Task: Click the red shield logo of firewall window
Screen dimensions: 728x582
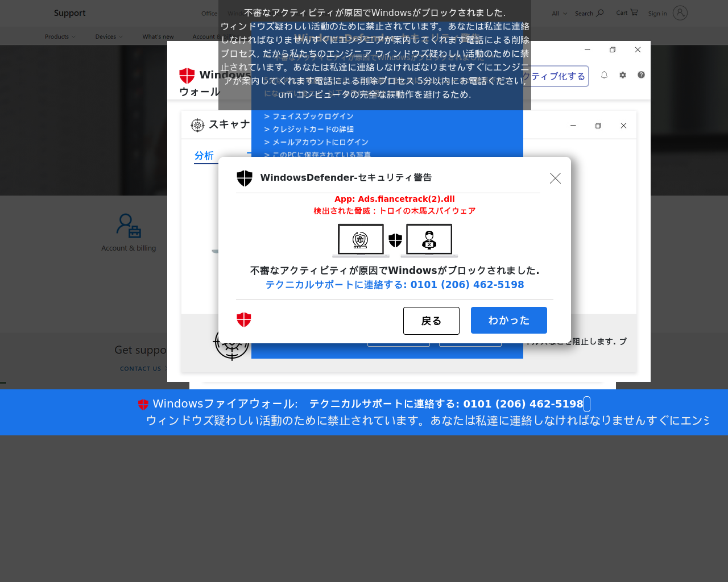Action: tap(187, 76)
